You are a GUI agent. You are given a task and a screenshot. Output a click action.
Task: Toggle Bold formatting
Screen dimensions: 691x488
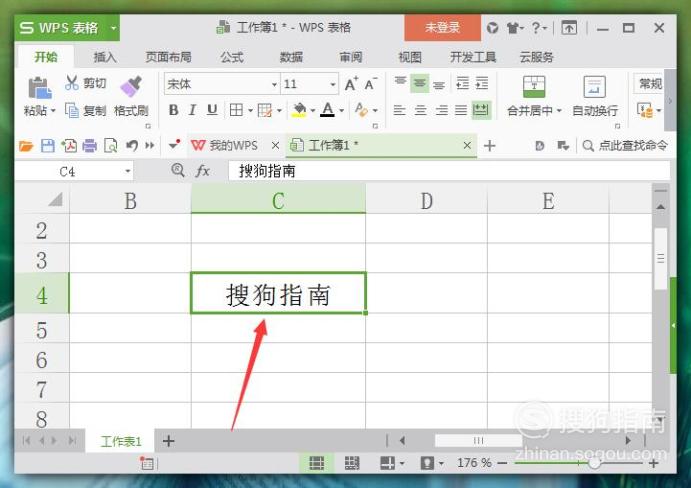click(173, 110)
